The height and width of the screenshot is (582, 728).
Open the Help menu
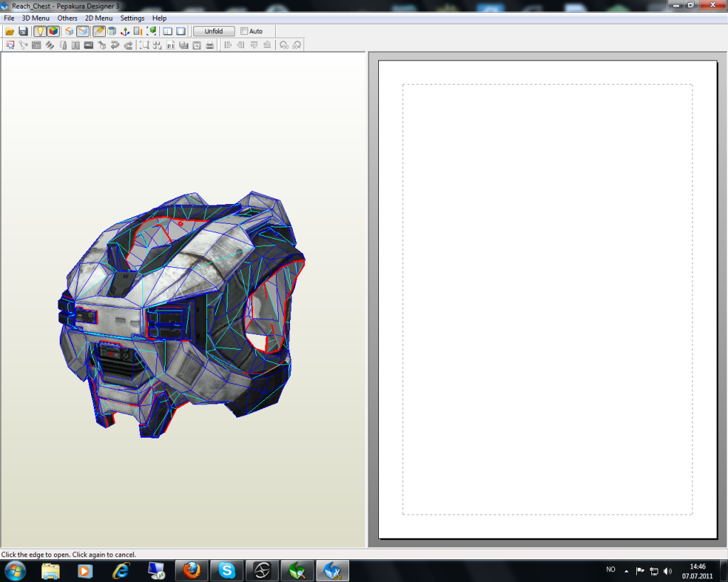(x=159, y=18)
